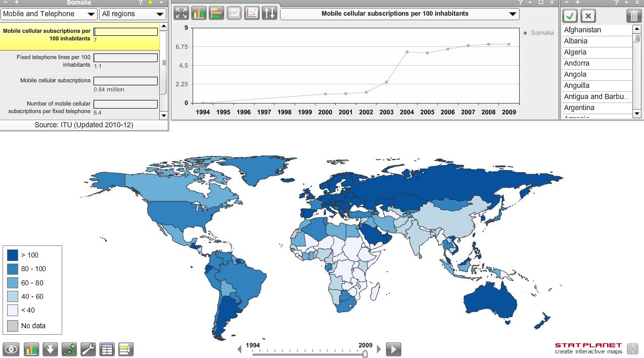The height and width of the screenshot is (358, 644).
Task: Delete selection with the trash icon
Action: click(x=633, y=16)
